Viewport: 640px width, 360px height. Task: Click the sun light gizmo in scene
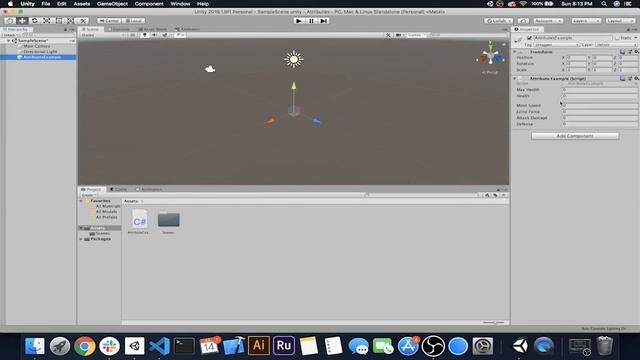tap(293, 59)
